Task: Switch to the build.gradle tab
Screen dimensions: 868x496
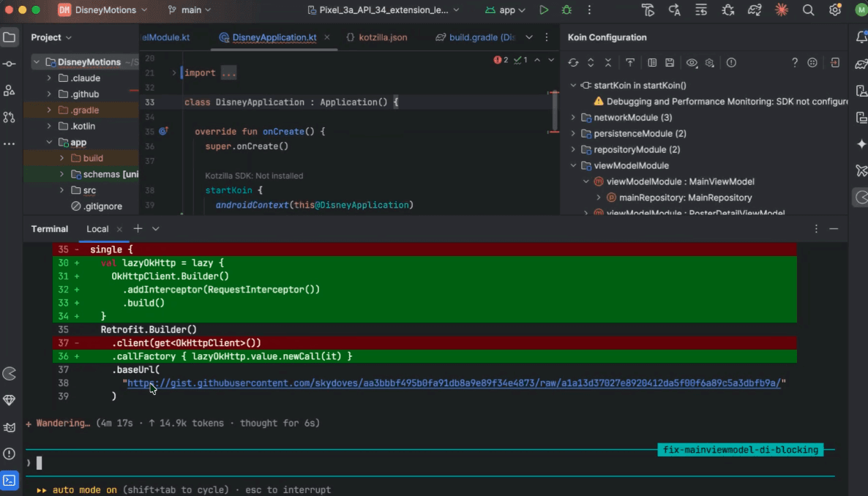Action: point(476,37)
